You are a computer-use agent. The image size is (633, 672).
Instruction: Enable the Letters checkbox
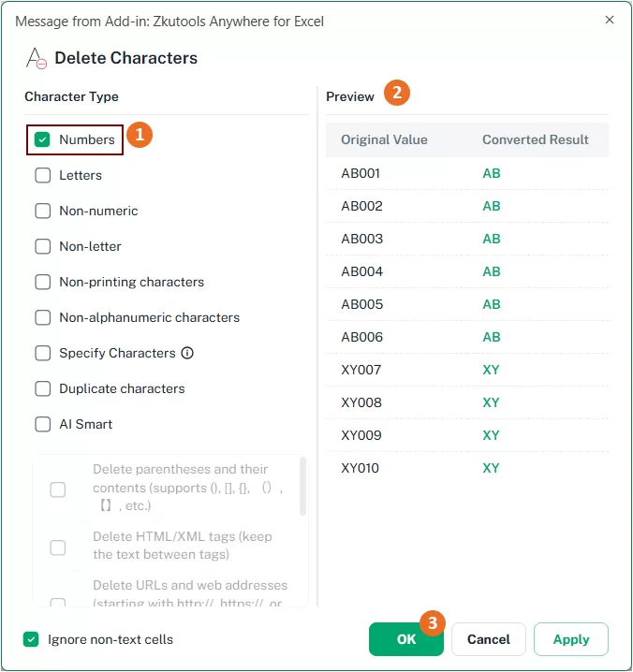(x=42, y=175)
